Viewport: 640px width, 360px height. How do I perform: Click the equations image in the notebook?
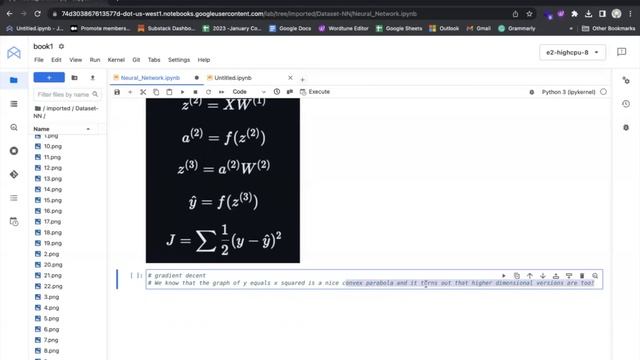pyautogui.click(x=223, y=180)
